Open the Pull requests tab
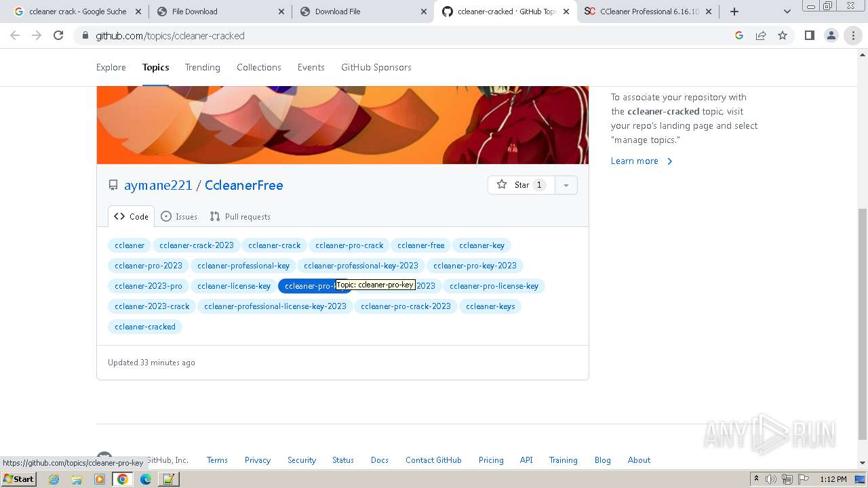This screenshot has height=488, width=868. (240, 216)
